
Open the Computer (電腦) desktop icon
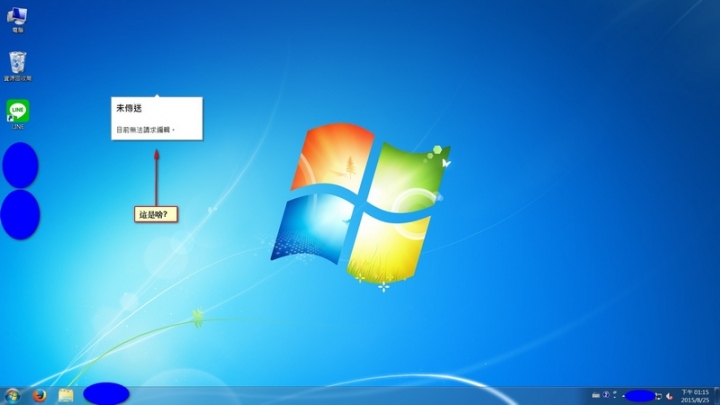(17, 20)
